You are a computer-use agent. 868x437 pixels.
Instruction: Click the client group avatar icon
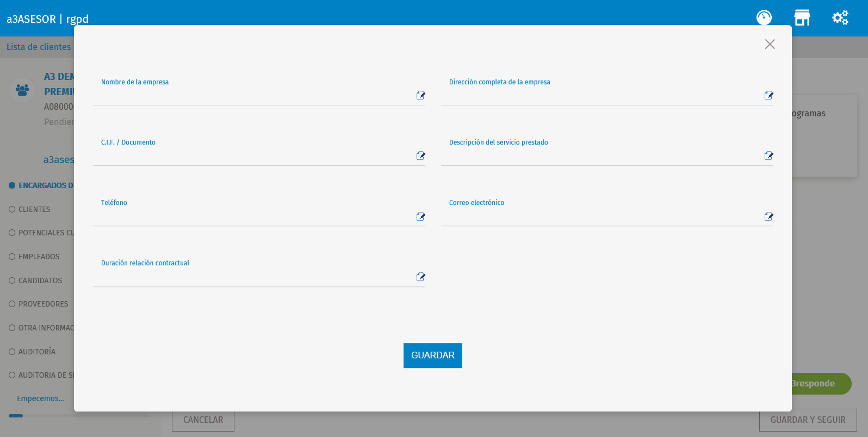22,90
